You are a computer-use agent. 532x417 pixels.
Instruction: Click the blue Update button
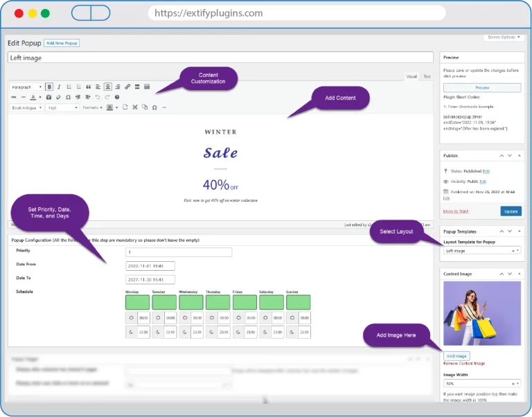[x=511, y=211]
